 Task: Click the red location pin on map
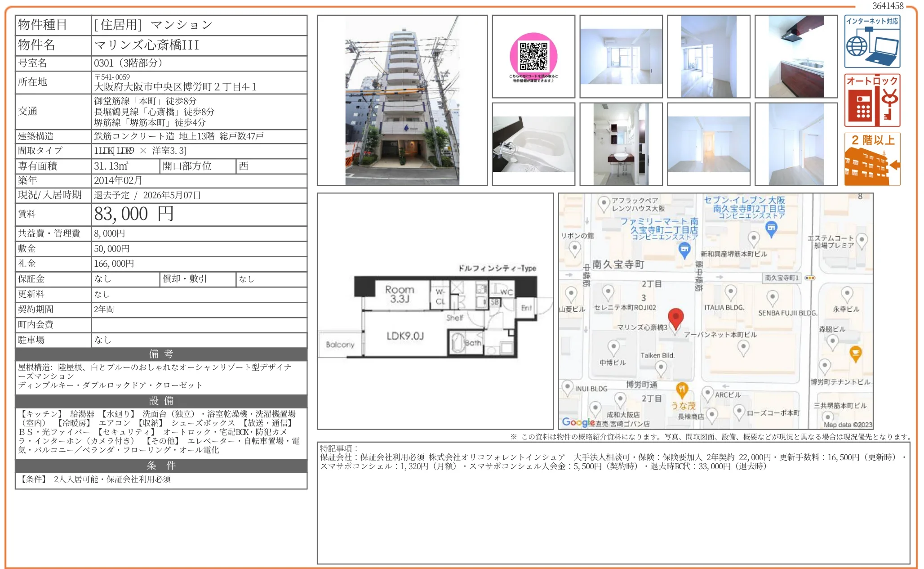(x=675, y=318)
